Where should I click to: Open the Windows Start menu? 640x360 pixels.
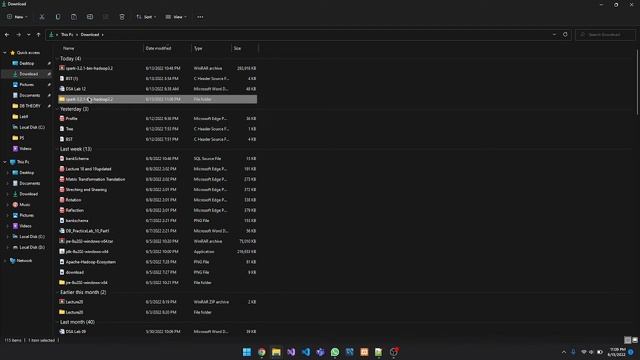pyautogui.click(x=247, y=352)
